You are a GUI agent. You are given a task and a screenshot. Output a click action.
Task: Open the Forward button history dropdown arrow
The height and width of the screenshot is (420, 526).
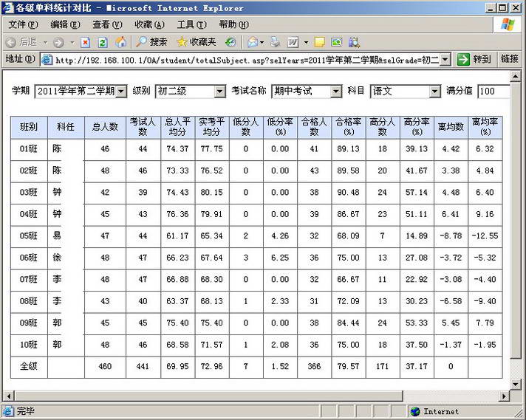click(72, 43)
